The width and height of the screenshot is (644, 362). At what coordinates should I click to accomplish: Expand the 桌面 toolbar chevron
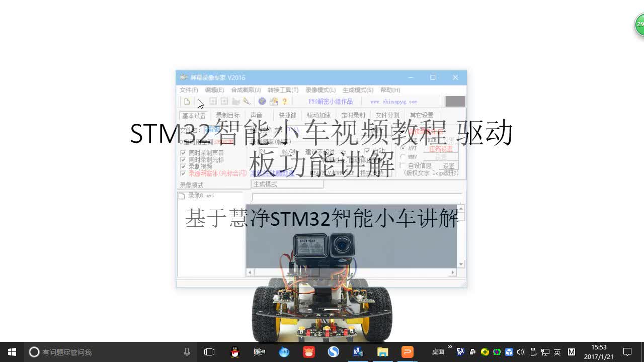pyautogui.click(x=450, y=347)
